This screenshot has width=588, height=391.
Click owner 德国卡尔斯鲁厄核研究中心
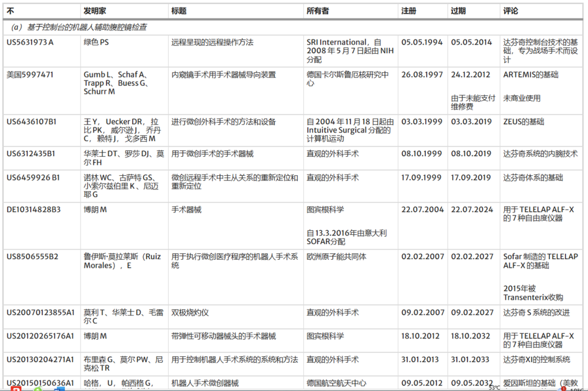(347, 79)
